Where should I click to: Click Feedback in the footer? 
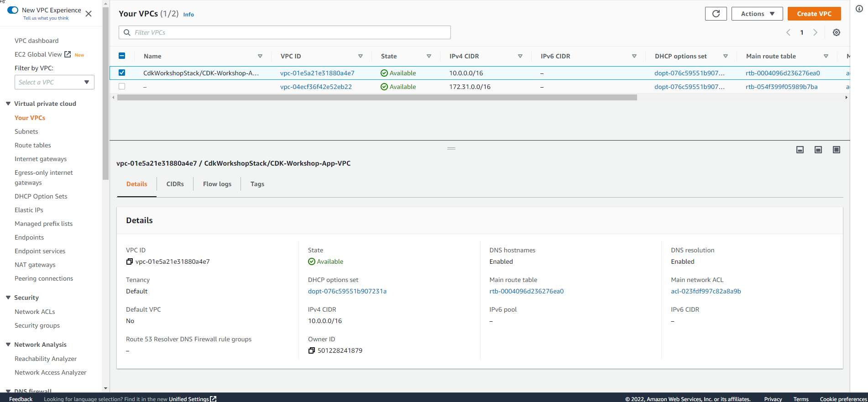[21, 399]
